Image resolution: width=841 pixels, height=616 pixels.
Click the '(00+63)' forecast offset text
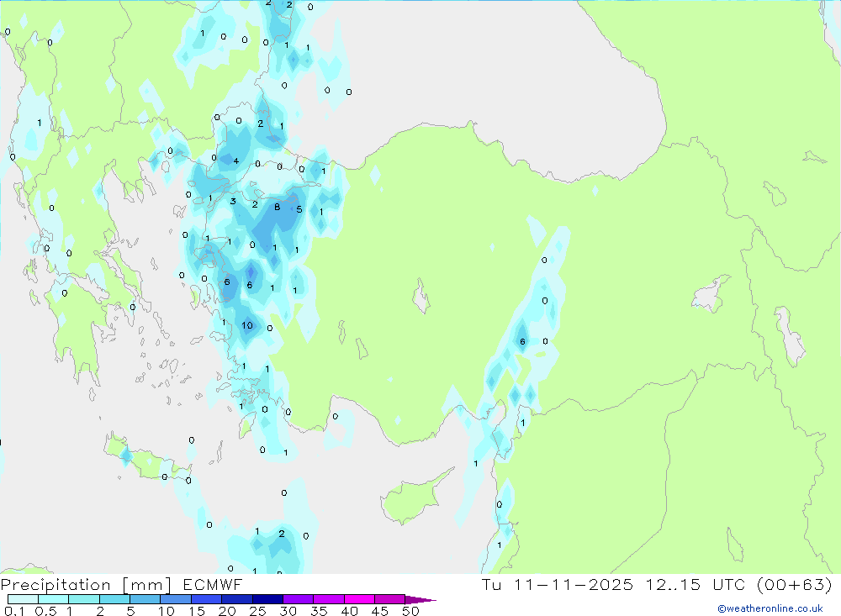795,585
